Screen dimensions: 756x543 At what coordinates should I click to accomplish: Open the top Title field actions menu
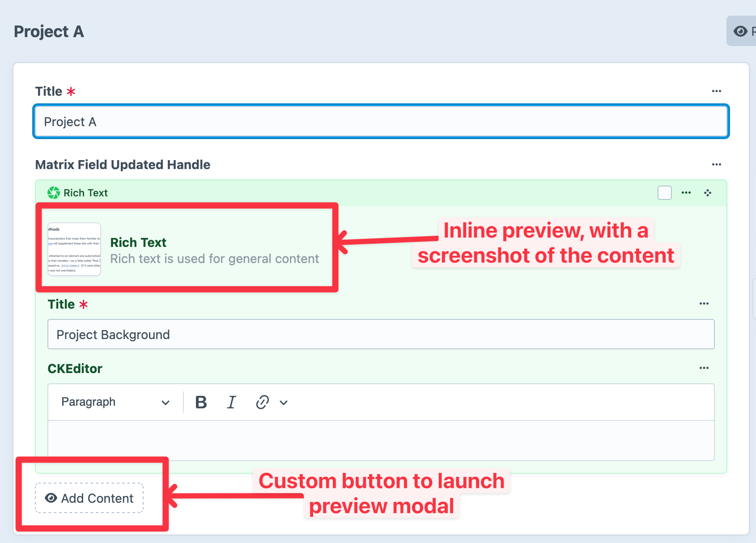pos(717,91)
